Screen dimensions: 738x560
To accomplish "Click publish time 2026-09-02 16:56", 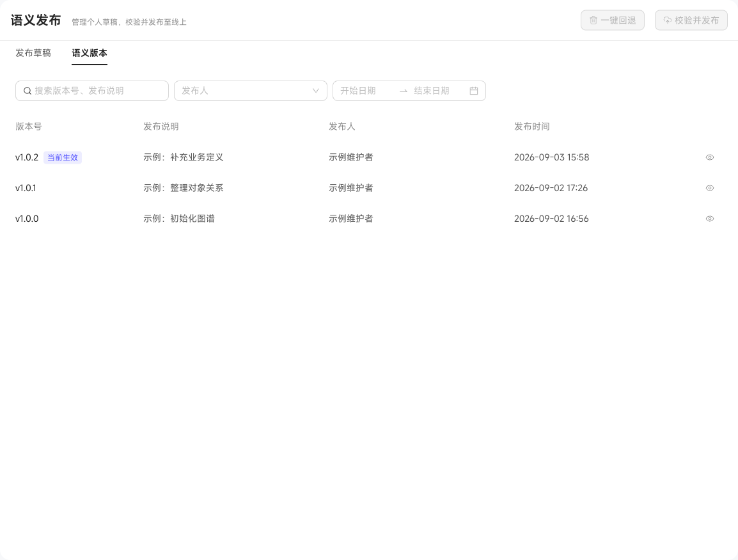I will 551,219.
